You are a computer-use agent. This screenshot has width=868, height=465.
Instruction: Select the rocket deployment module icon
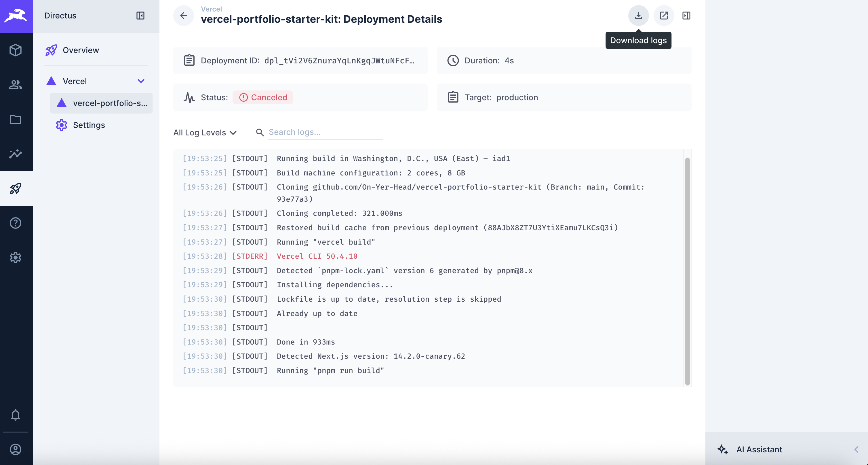pos(16,188)
